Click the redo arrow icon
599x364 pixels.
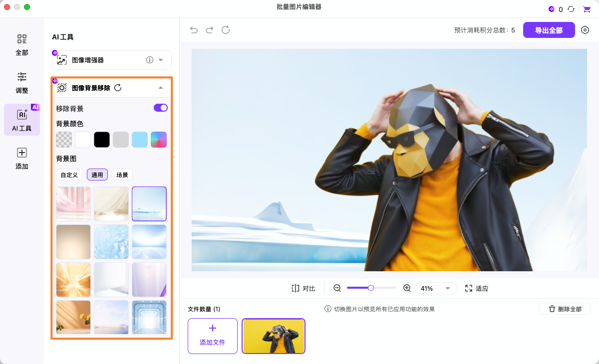[x=210, y=30]
